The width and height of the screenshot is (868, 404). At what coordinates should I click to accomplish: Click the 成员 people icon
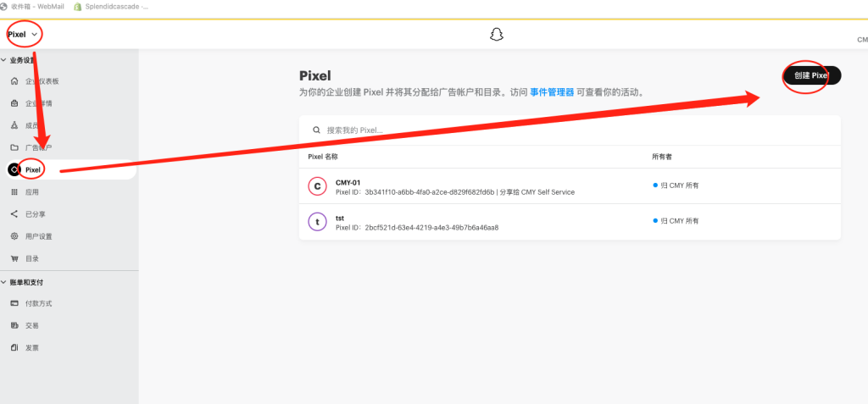(x=14, y=125)
